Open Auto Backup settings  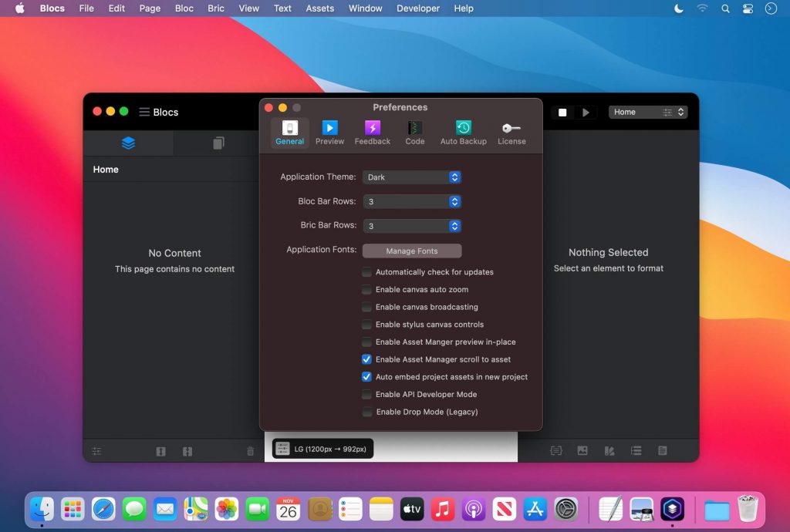pyautogui.click(x=463, y=133)
